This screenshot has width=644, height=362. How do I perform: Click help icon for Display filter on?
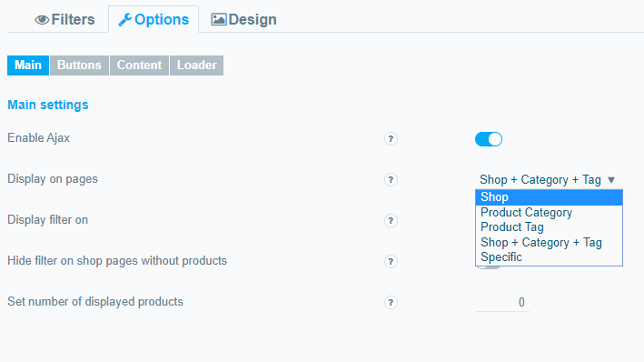391,221
